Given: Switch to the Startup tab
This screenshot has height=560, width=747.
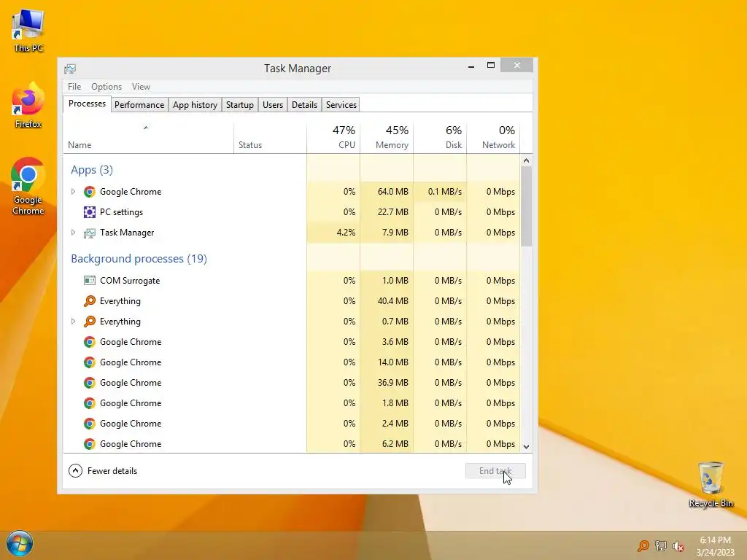Looking at the screenshot, I should (x=239, y=105).
